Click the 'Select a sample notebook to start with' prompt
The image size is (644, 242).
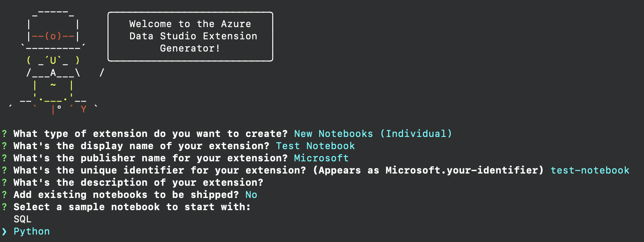tap(132, 207)
